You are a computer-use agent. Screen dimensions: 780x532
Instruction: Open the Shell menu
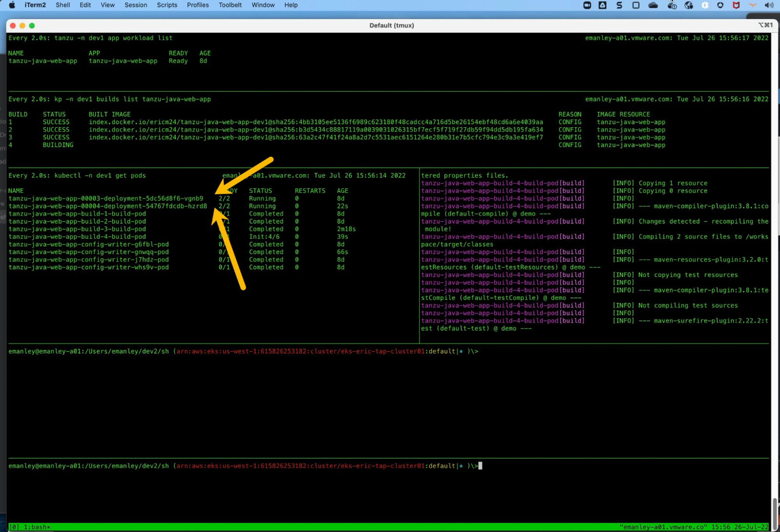coord(62,5)
